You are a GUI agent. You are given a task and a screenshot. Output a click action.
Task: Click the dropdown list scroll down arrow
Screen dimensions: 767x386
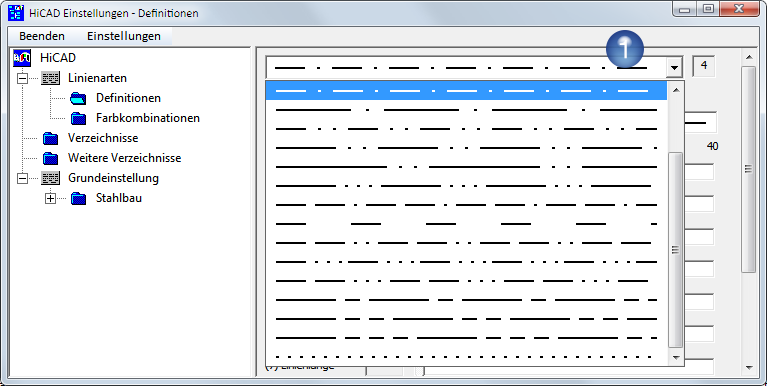pyautogui.click(x=676, y=357)
